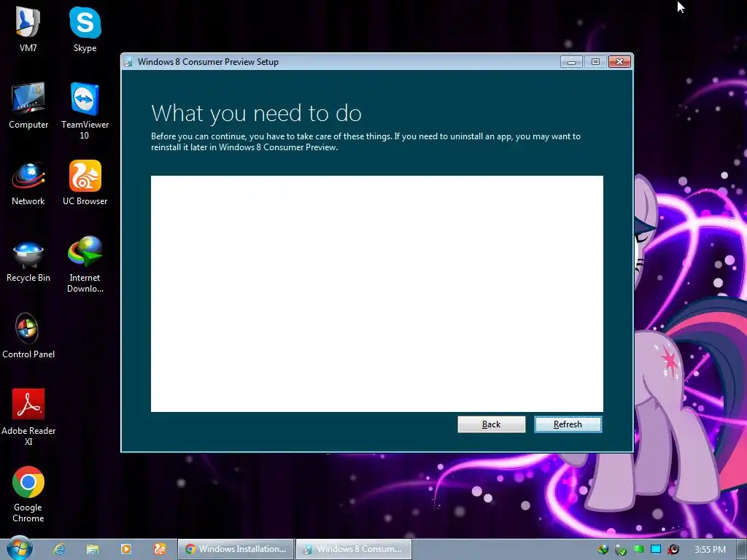Click the round red-and-black tray icon
The width and height of the screenshot is (747, 560).
pos(673,550)
